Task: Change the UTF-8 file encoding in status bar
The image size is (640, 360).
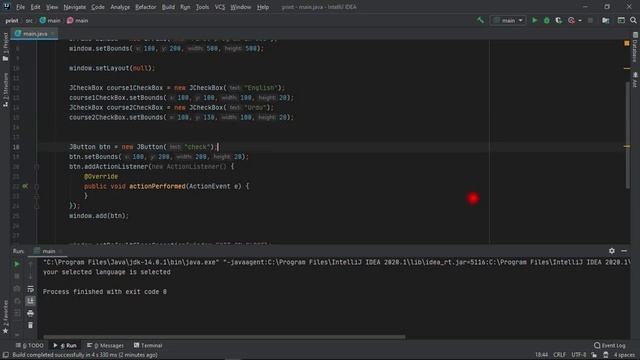Action: coord(579,355)
